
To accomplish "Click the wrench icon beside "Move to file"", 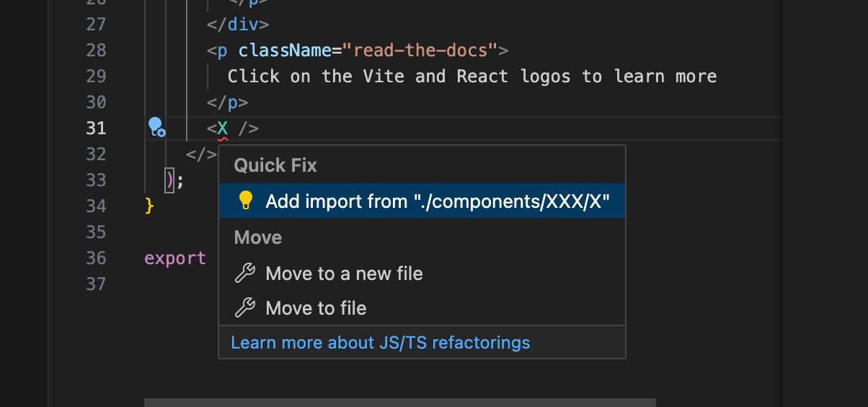I will pyautogui.click(x=246, y=308).
